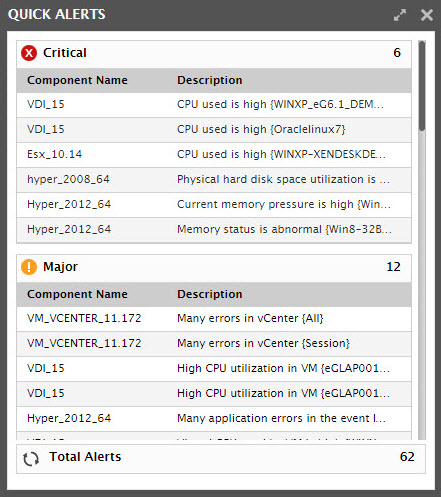Select VDI_15 row with Oraclelinux7 CPU alert
The image size is (441, 497).
pyautogui.click(x=214, y=130)
